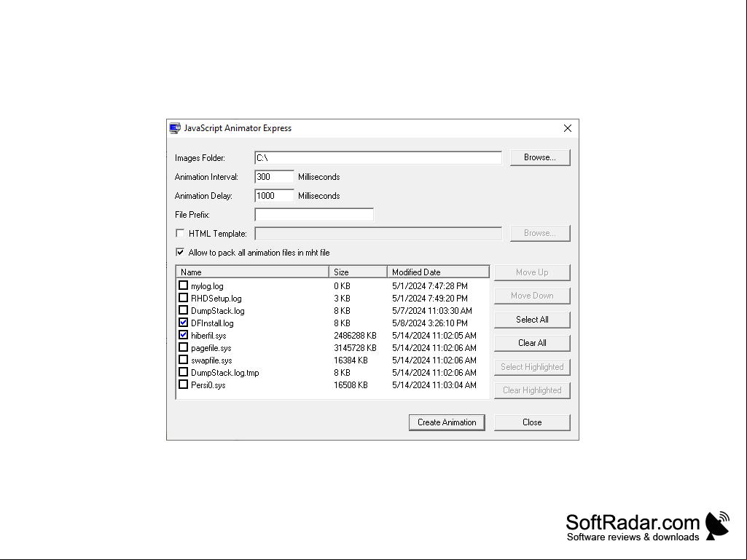Click the Move Up button
The height and width of the screenshot is (560, 747).
[x=532, y=272]
